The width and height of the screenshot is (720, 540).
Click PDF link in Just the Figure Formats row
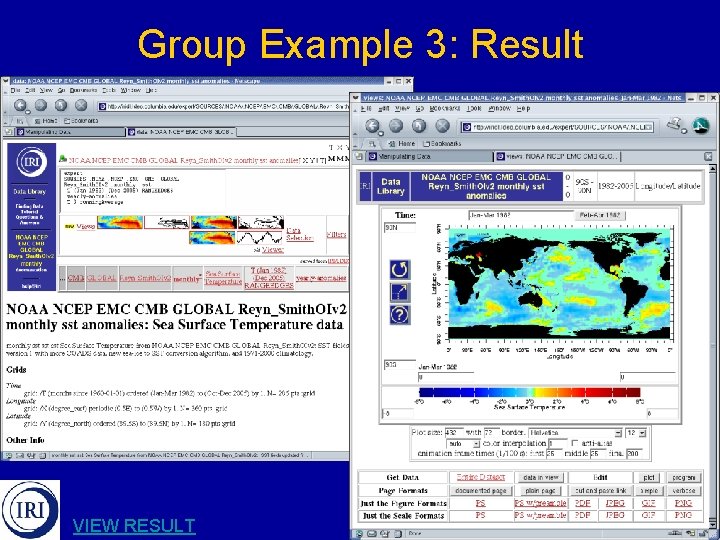pyautogui.click(x=582, y=503)
